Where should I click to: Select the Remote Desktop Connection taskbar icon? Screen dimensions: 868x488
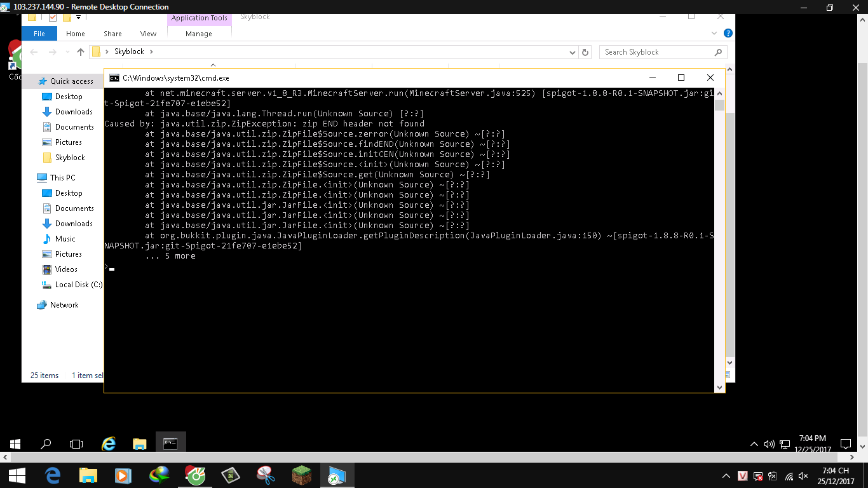pos(336,475)
